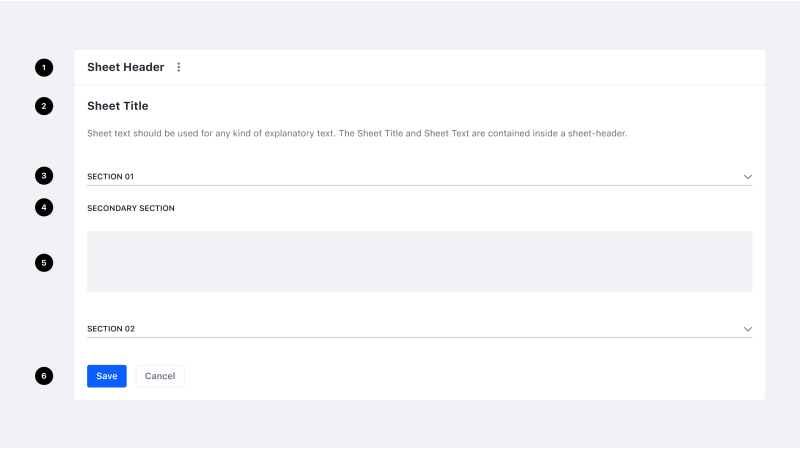Expand Section 02 using its chevron

point(747,329)
